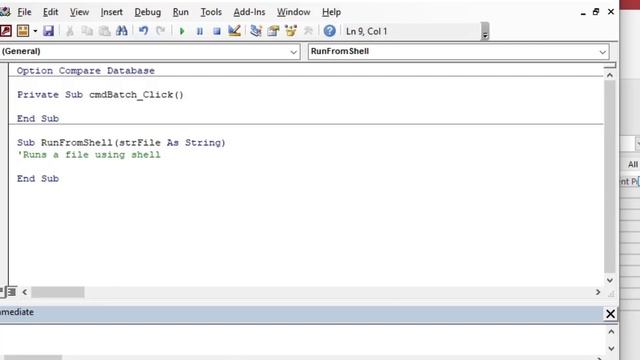Click the horizontal scroll right arrow
This screenshot has height=360, width=640.
598,292
